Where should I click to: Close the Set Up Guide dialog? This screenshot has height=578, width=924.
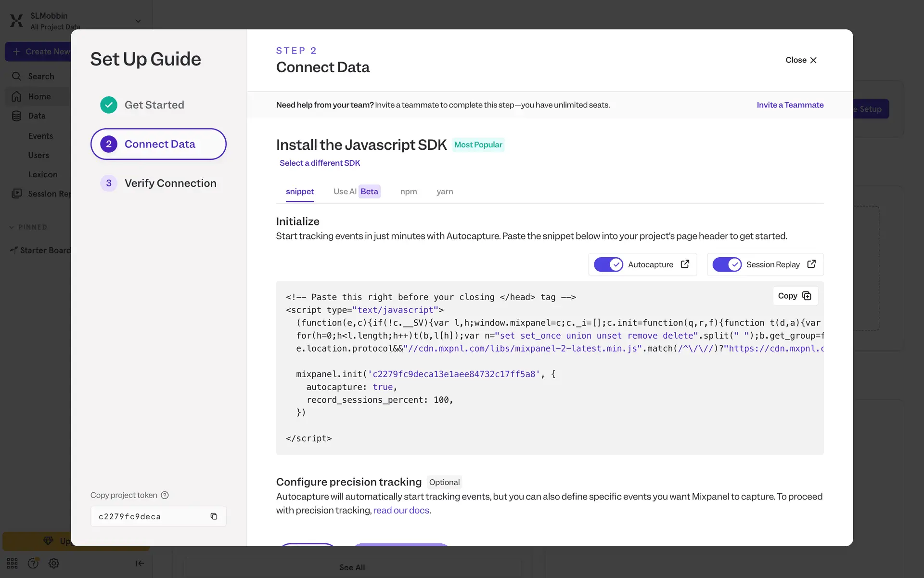coord(801,60)
